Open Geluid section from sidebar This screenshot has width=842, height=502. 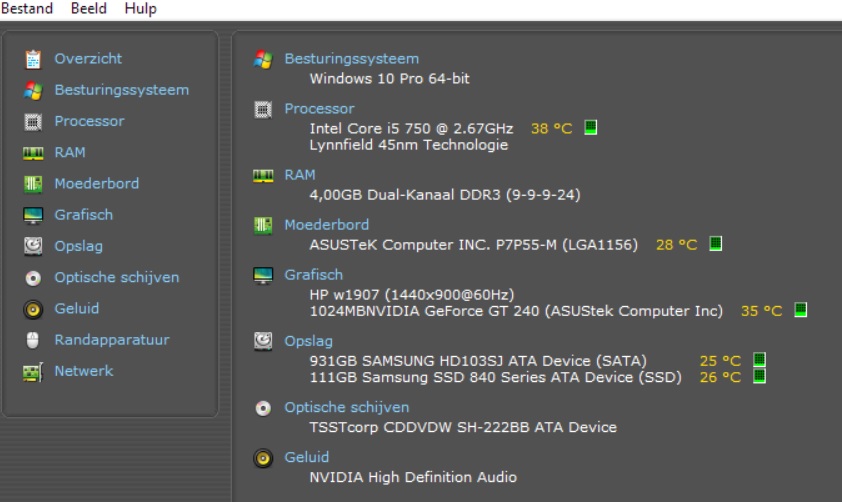(x=34, y=309)
